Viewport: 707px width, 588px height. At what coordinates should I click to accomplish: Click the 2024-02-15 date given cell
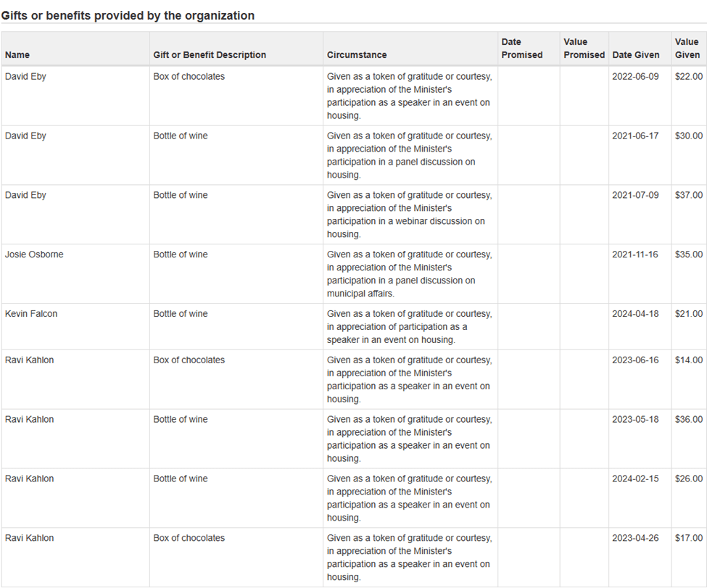click(x=636, y=479)
